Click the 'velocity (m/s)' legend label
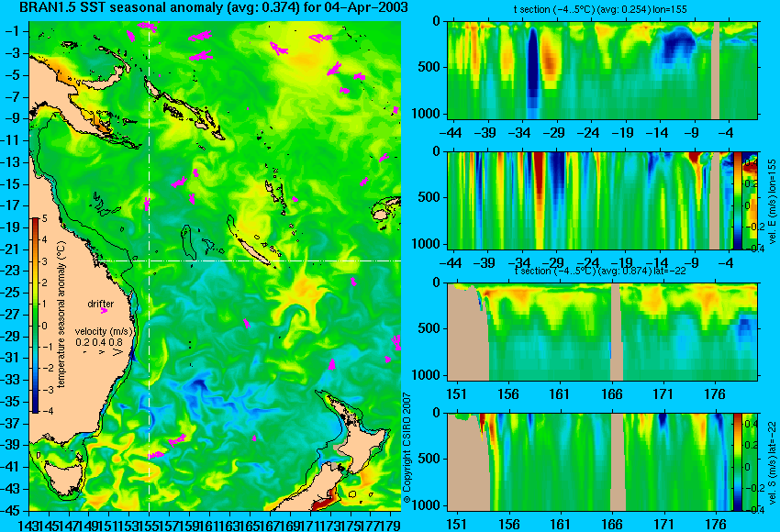Viewport: 780px width, 532px height. point(104,331)
